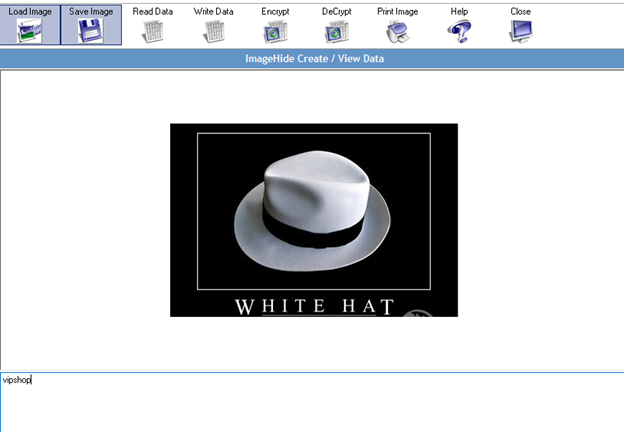Open the Help tool
The height and width of the screenshot is (432, 624).
pos(459,25)
